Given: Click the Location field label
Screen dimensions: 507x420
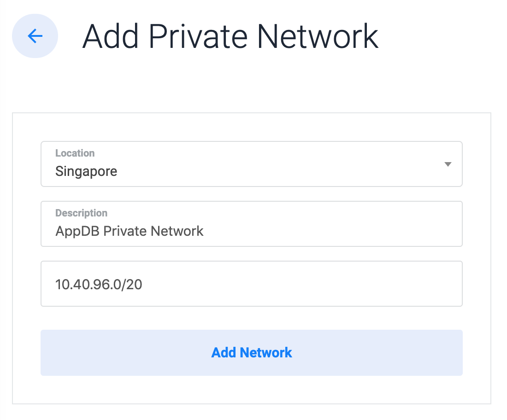Looking at the screenshot, I should [x=75, y=153].
